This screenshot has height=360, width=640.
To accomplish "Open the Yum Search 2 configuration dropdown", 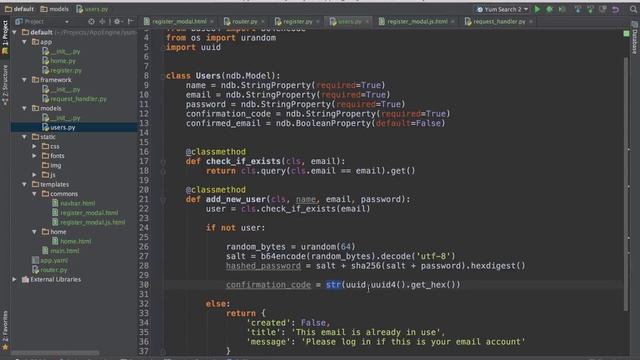I will pos(502,9).
